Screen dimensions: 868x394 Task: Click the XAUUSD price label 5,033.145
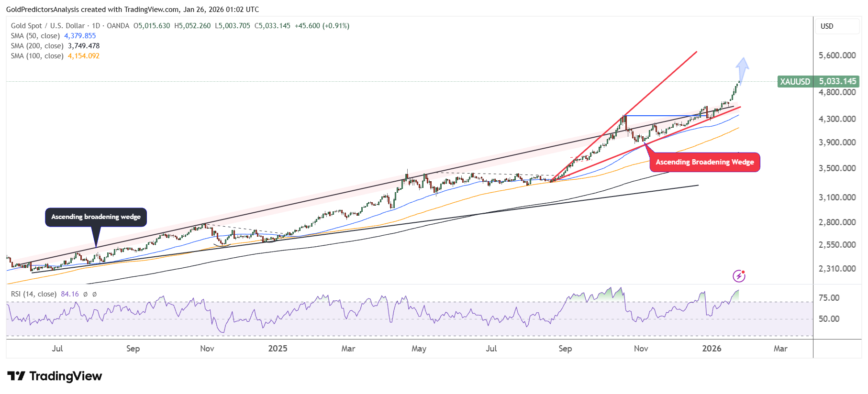(x=818, y=81)
